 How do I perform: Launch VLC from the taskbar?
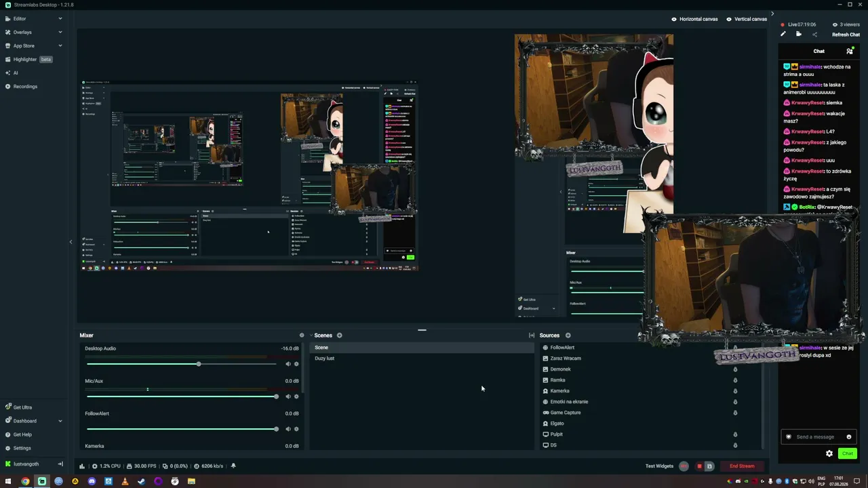pyautogui.click(x=125, y=481)
